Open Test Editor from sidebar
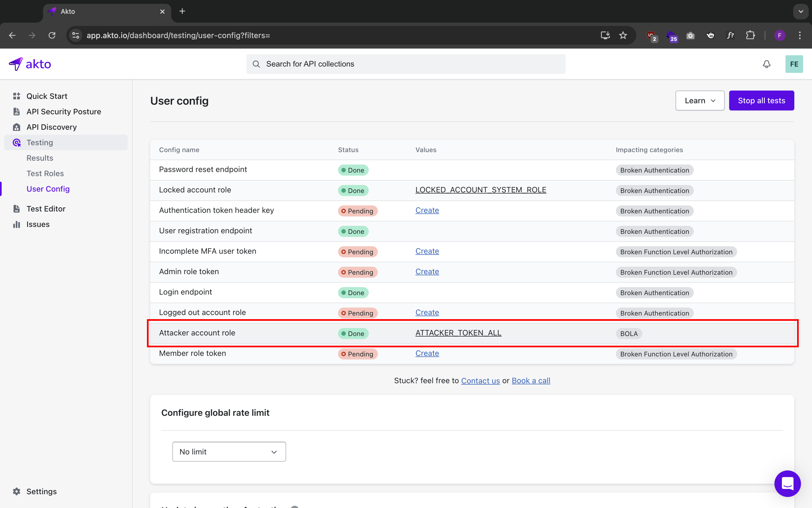The image size is (812, 508). point(46,209)
